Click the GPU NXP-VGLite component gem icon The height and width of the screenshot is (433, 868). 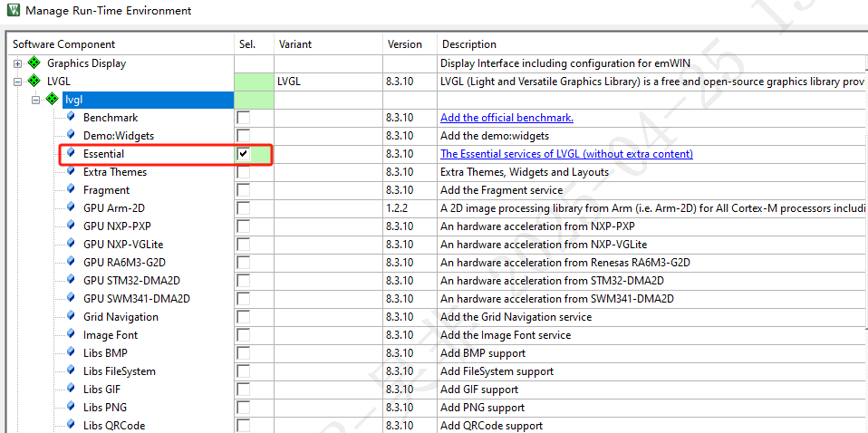click(71, 243)
